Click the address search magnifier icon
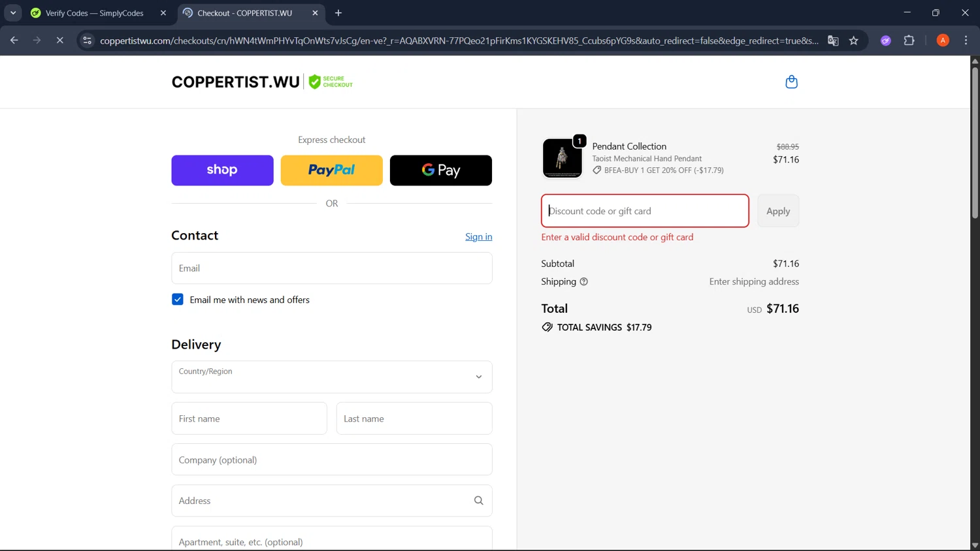The height and width of the screenshot is (551, 980). pyautogui.click(x=478, y=501)
